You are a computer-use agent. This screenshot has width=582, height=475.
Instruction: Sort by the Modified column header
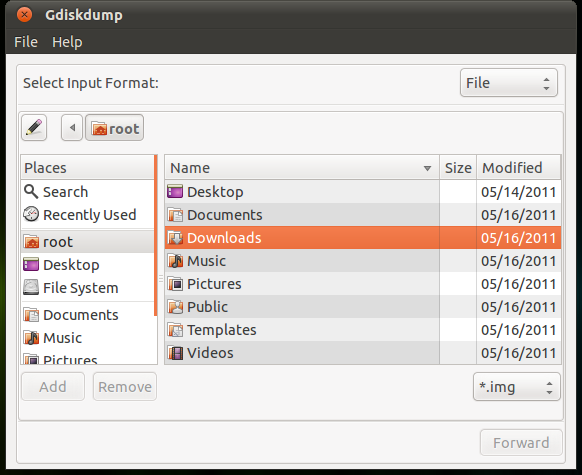pyautogui.click(x=519, y=168)
